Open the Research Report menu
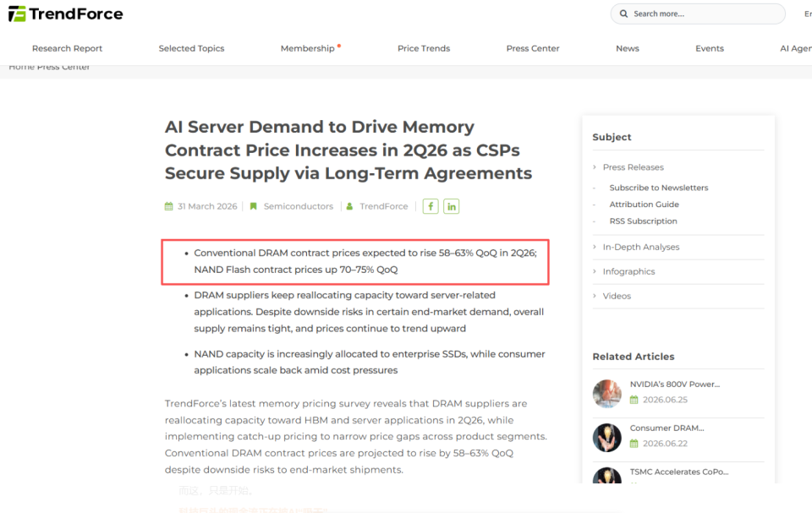Screen dimensions: 812x513 tap(68, 48)
